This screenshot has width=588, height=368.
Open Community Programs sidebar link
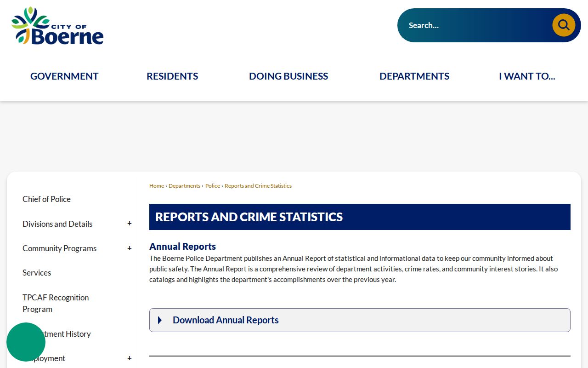click(60, 248)
